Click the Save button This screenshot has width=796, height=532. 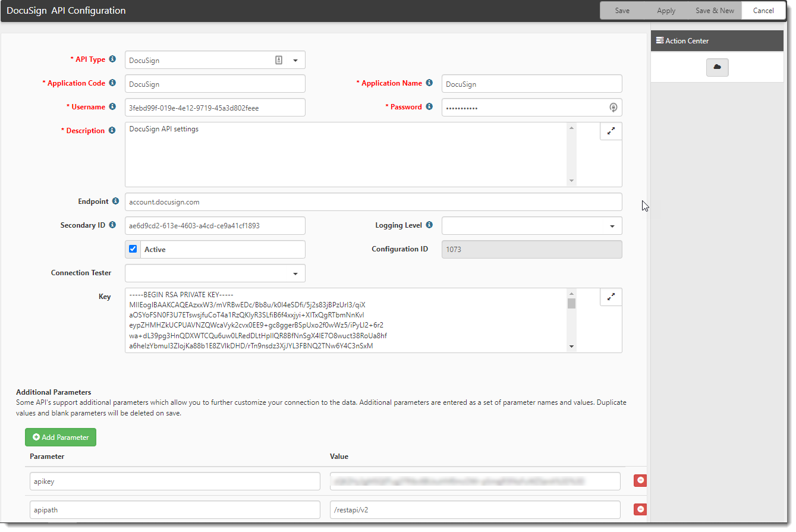pos(622,11)
